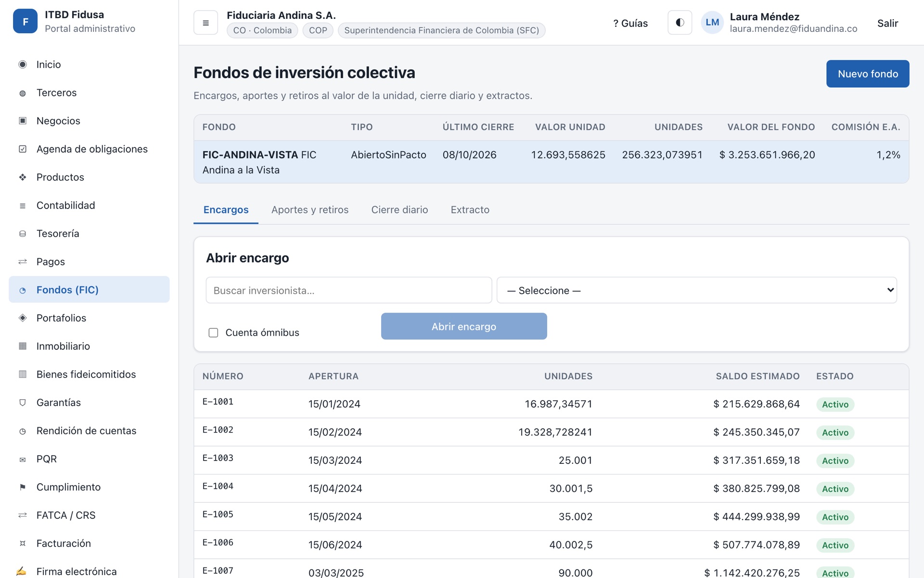Click the Portafolios icon
The width and height of the screenshot is (924, 578).
coord(23,318)
